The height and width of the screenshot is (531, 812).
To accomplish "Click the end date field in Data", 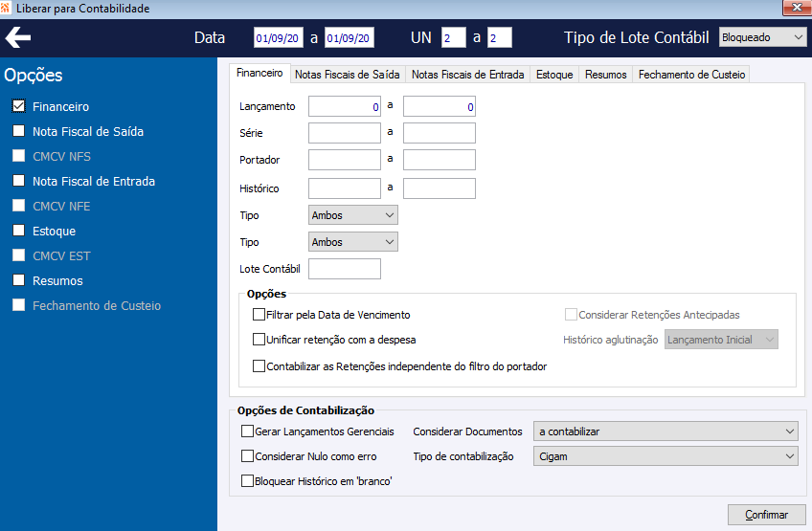I will pos(350,37).
